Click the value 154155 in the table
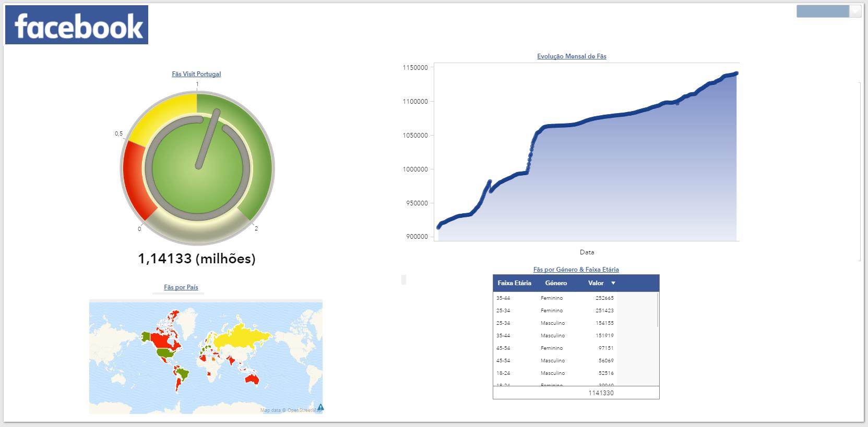 click(x=604, y=323)
